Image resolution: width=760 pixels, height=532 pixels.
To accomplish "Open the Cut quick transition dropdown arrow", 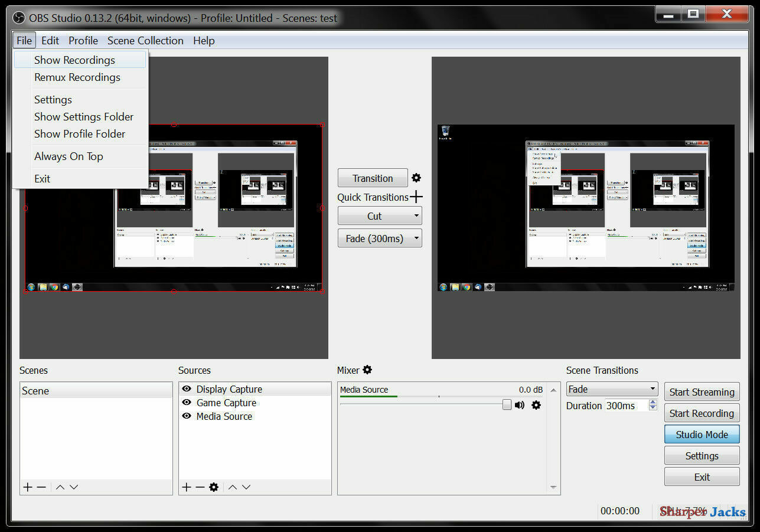I will (416, 216).
